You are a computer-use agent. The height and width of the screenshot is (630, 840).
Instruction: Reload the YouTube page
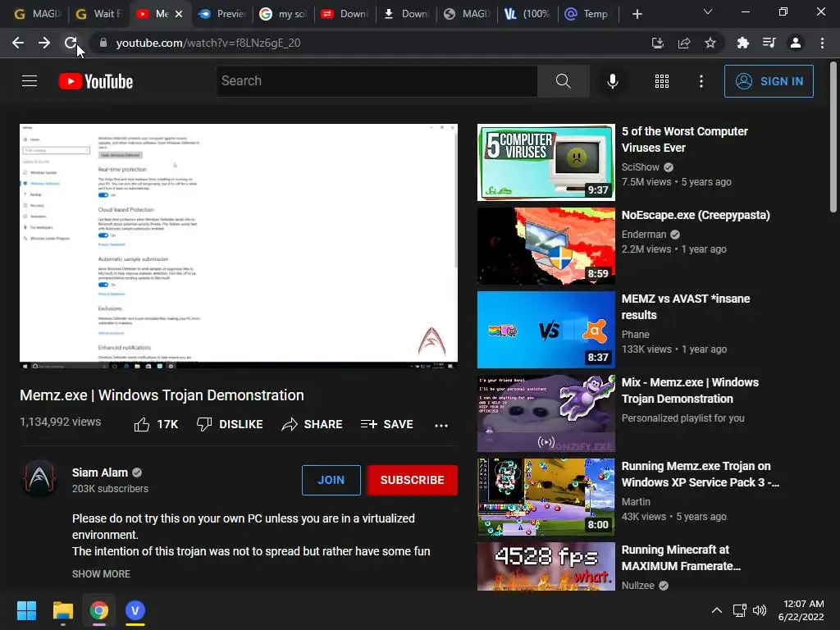pyautogui.click(x=71, y=43)
